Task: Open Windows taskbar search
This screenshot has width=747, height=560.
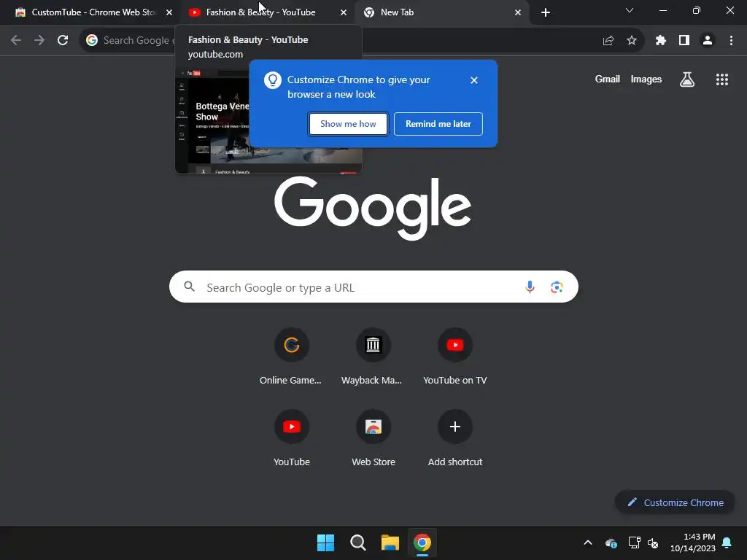Action: tap(357, 542)
